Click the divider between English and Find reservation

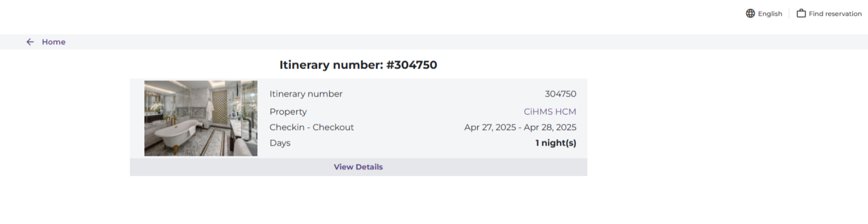[789, 13]
